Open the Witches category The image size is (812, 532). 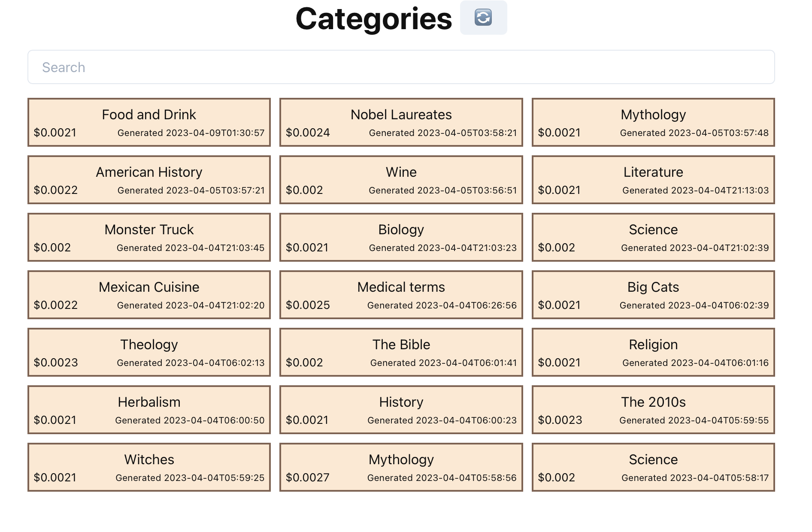point(149,467)
